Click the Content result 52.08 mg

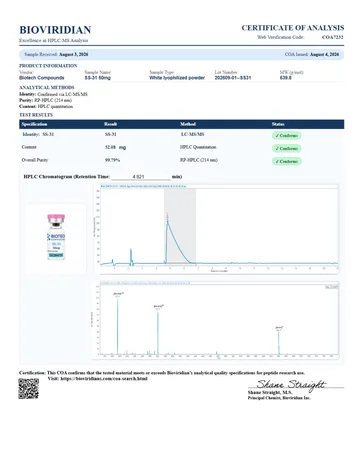[115, 147]
